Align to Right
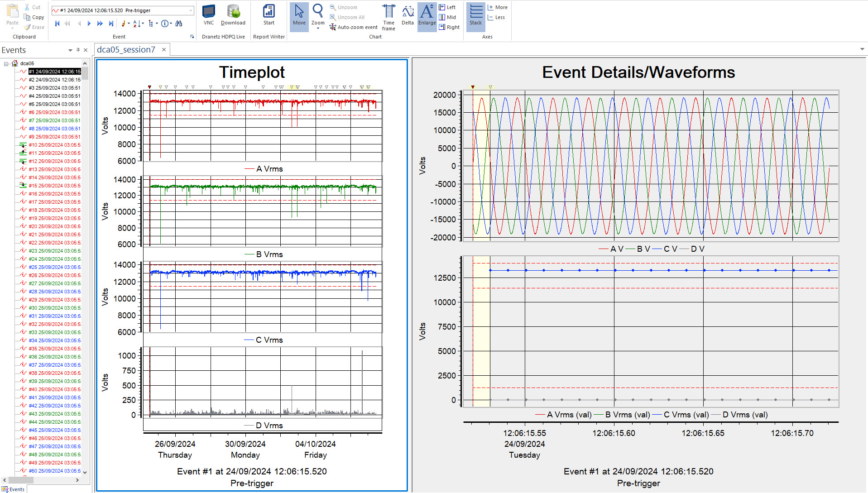This screenshot has height=493, width=868. pyautogui.click(x=449, y=27)
